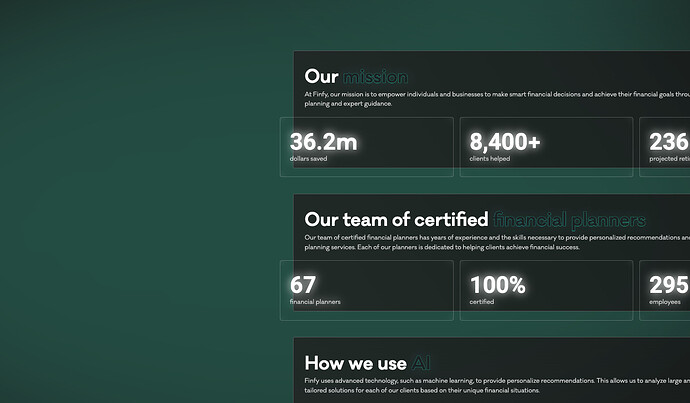Click the '236' statistic value
This screenshot has width=690, height=403.
click(669, 142)
